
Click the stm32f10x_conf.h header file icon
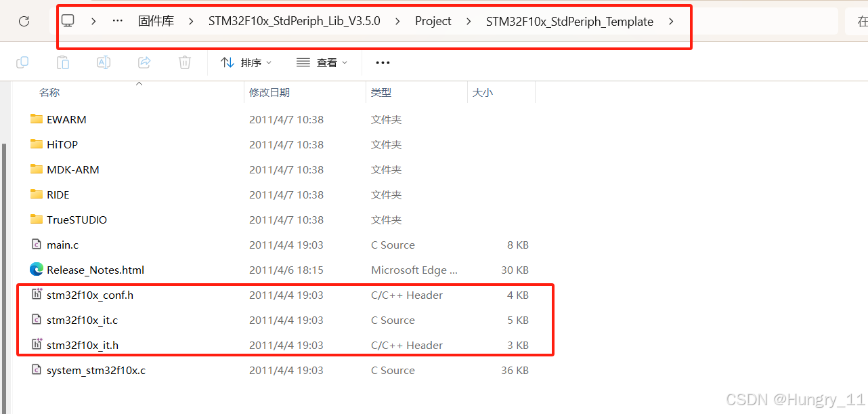pyautogui.click(x=37, y=295)
